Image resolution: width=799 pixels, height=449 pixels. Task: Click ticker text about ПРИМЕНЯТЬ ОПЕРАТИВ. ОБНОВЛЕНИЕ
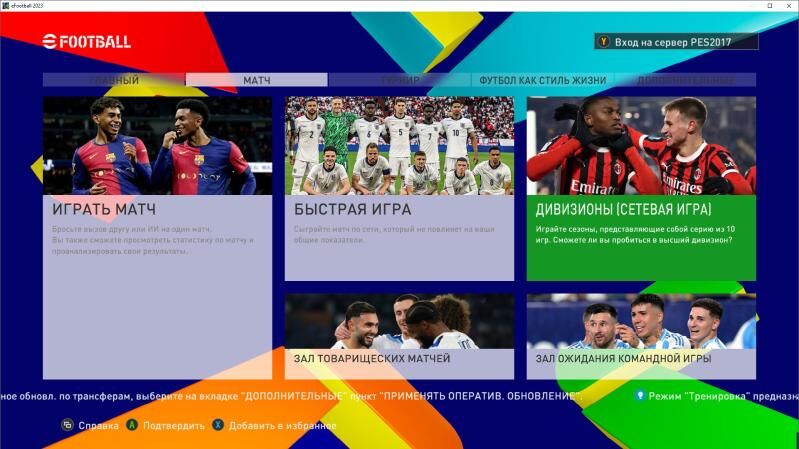pyautogui.click(x=290, y=396)
